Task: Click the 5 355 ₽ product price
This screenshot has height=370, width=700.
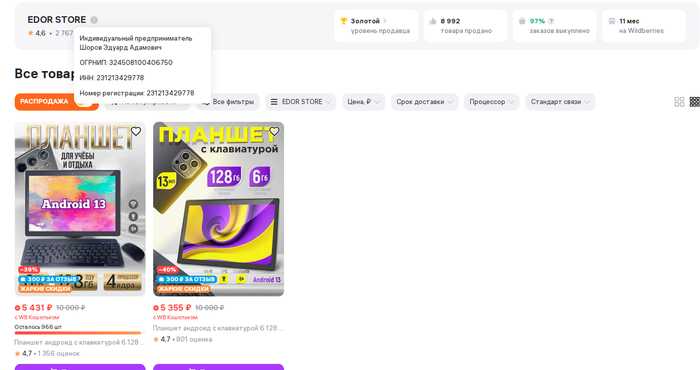Action: [175, 308]
